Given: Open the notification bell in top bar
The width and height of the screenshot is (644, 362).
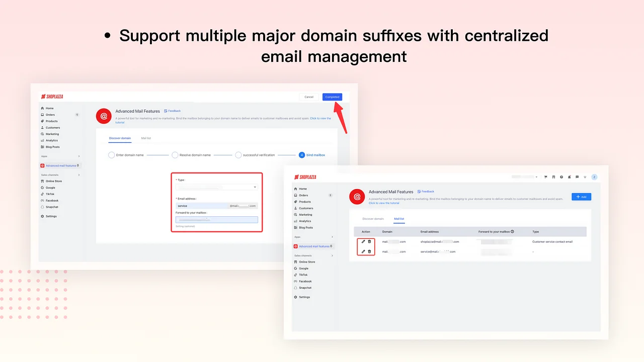Looking at the screenshot, I should point(569,177).
